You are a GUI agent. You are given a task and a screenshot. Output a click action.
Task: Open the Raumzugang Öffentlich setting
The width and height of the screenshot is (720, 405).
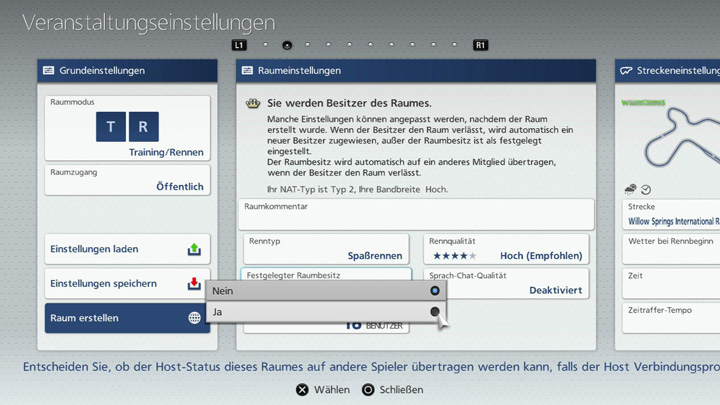pos(127,180)
